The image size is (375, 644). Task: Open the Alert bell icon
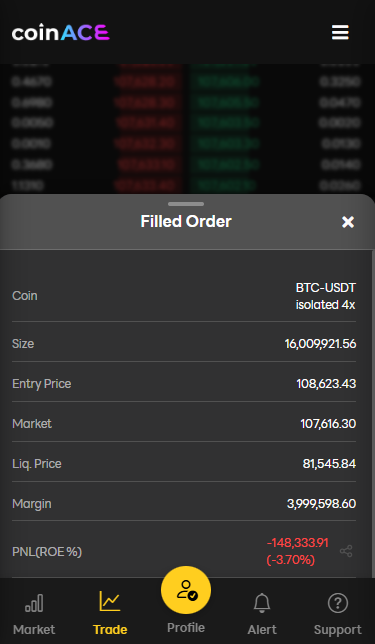pyautogui.click(x=262, y=603)
